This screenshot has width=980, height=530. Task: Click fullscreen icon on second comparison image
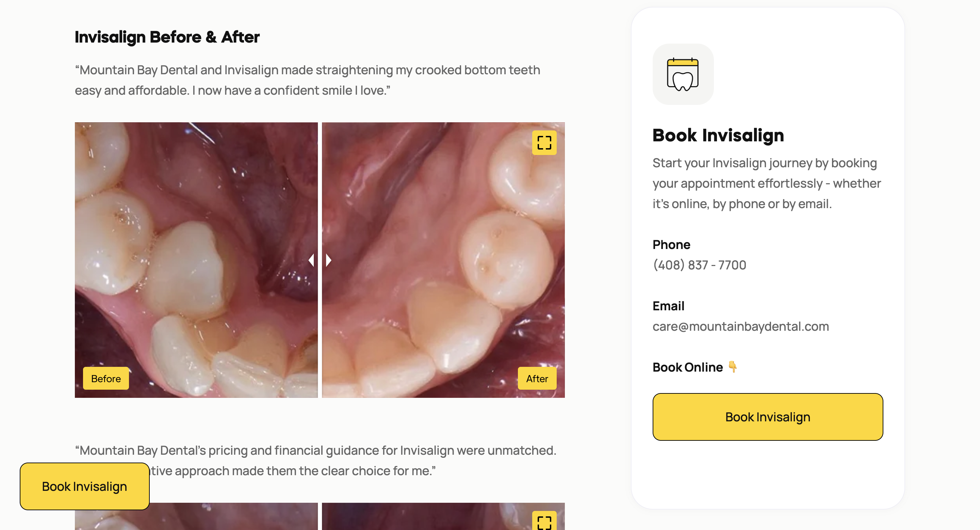544,521
